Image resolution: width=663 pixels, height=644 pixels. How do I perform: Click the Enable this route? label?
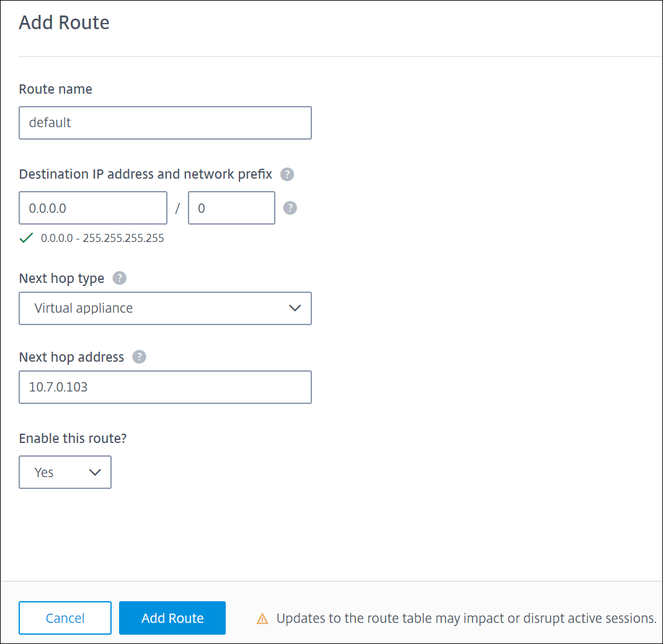point(73,438)
